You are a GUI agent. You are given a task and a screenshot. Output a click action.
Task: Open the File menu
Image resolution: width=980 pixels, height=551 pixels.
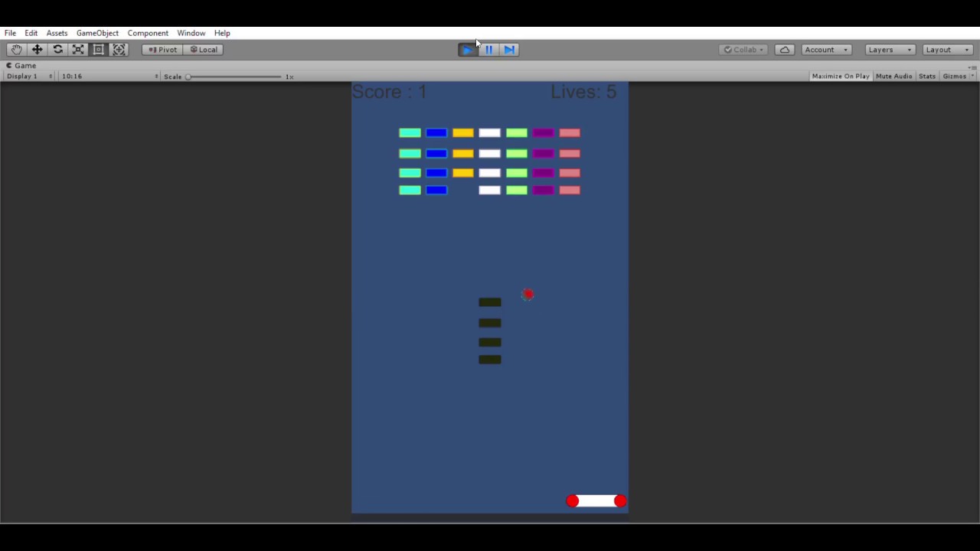[x=11, y=33]
